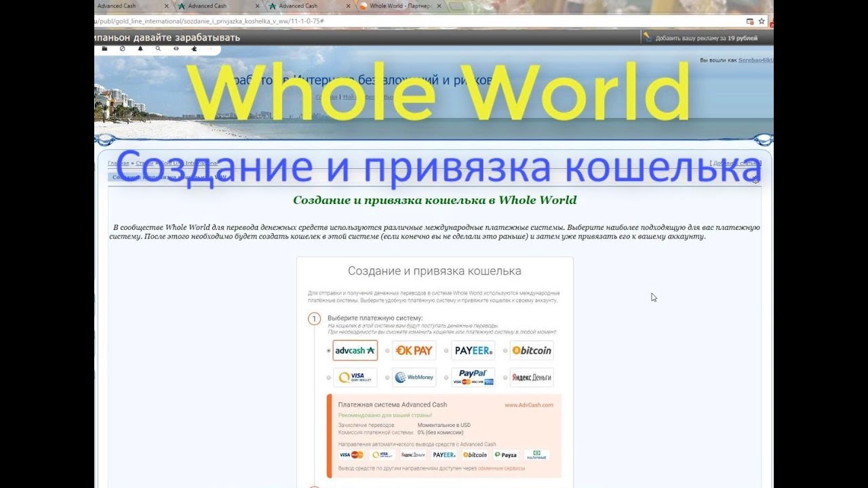Click the Visa Mastercard withdrawal icon
Viewport: 868px width, 488px height.
pyautogui.click(x=351, y=455)
